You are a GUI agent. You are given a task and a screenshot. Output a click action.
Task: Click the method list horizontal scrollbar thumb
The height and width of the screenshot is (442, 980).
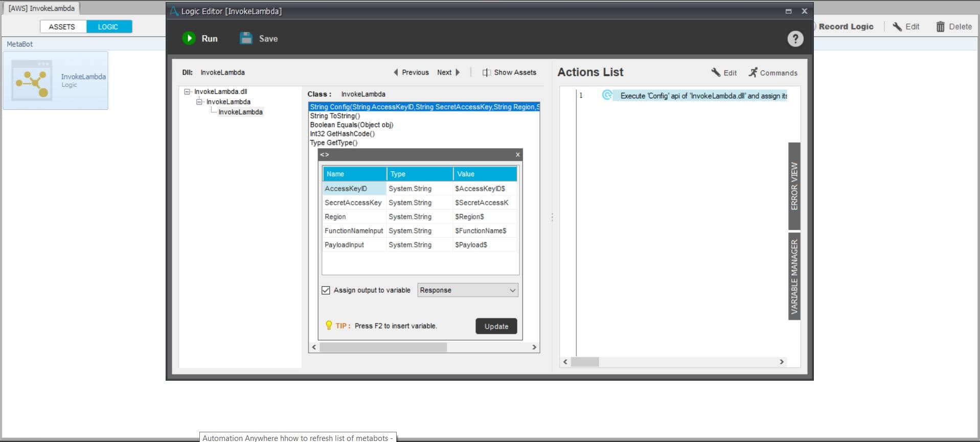click(x=383, y=347)
